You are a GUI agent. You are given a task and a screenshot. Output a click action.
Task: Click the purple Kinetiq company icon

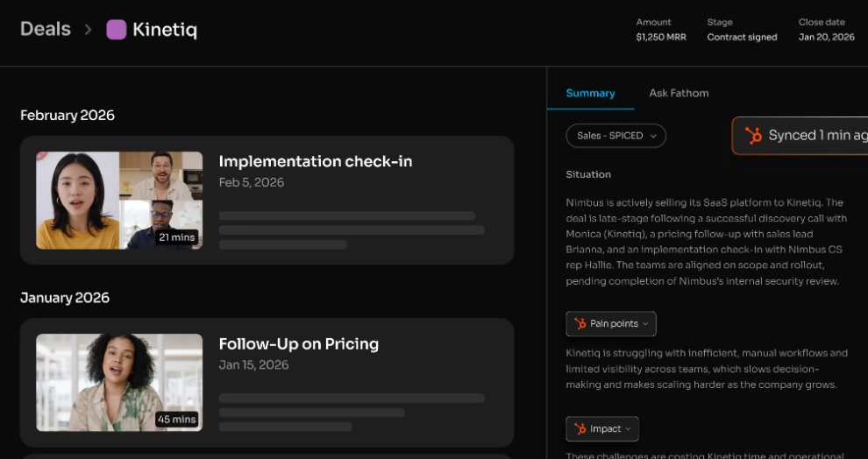point(117,30)
